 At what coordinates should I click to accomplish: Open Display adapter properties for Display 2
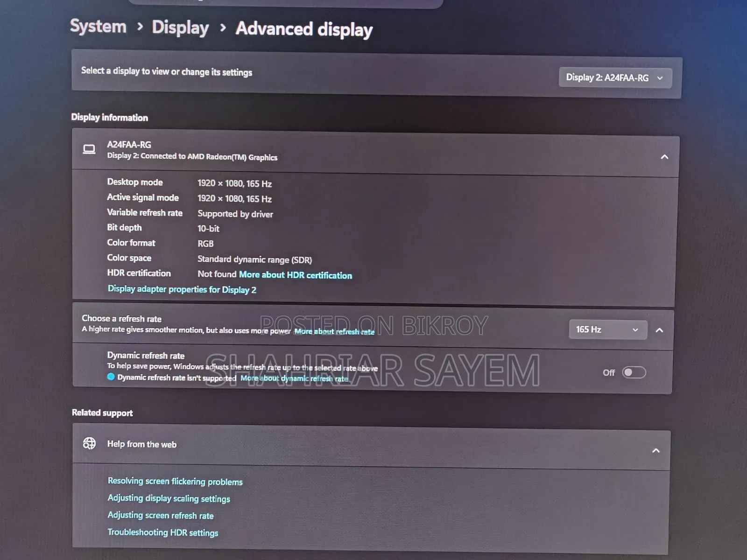pyautogui.click(x=182, y=289)
